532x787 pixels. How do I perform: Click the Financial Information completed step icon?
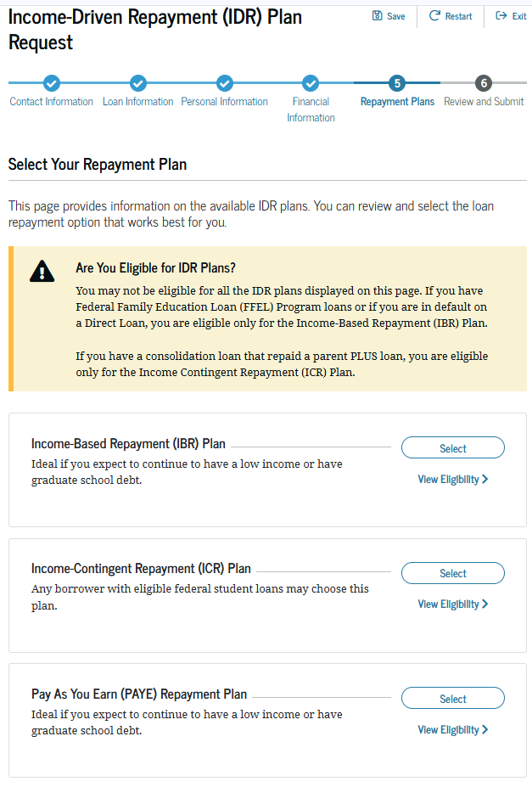[311, 83]
